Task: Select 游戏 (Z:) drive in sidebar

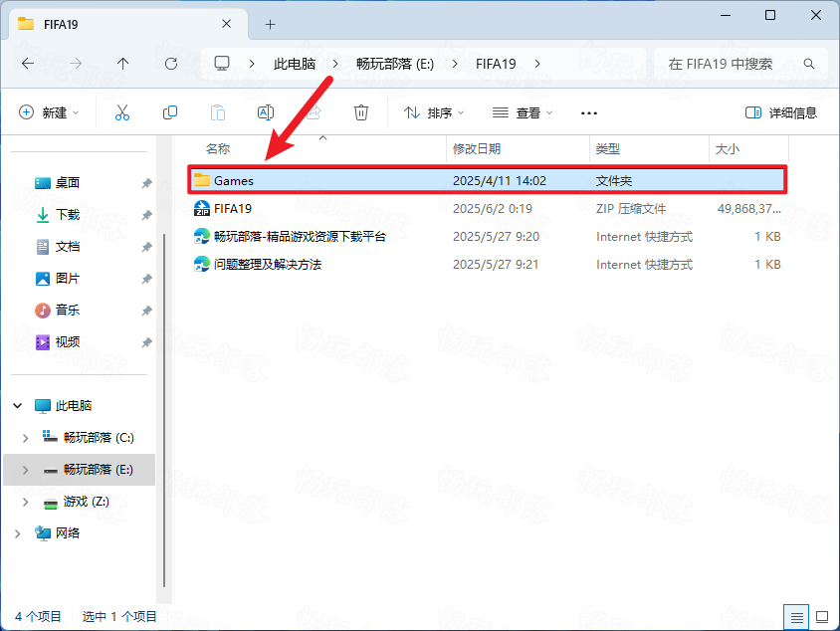Action: coord(86,502)
